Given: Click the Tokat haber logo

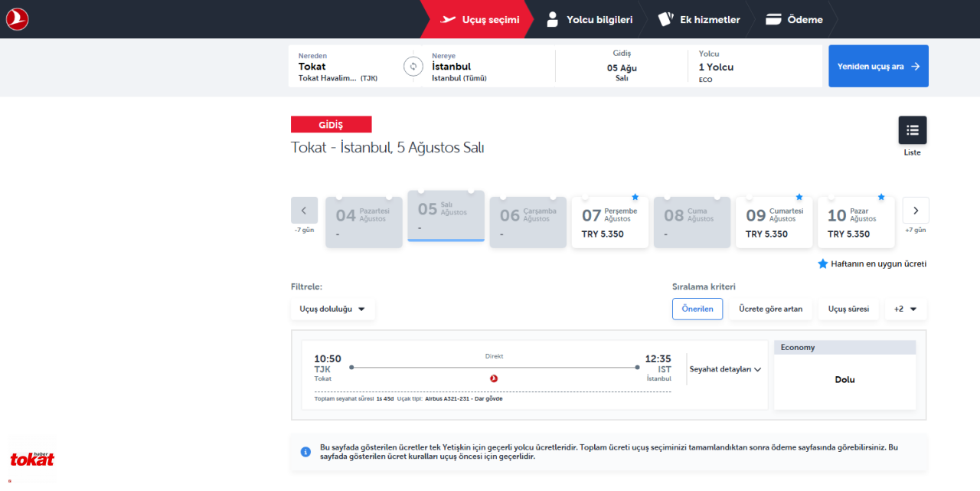Looking at the screenshot, I should (32, 458).
